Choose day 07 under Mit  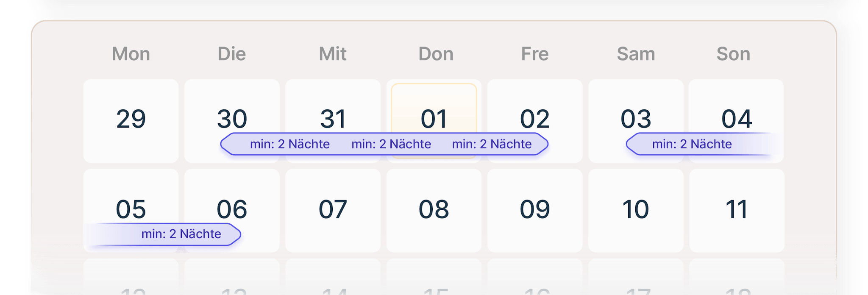(333, 209)
